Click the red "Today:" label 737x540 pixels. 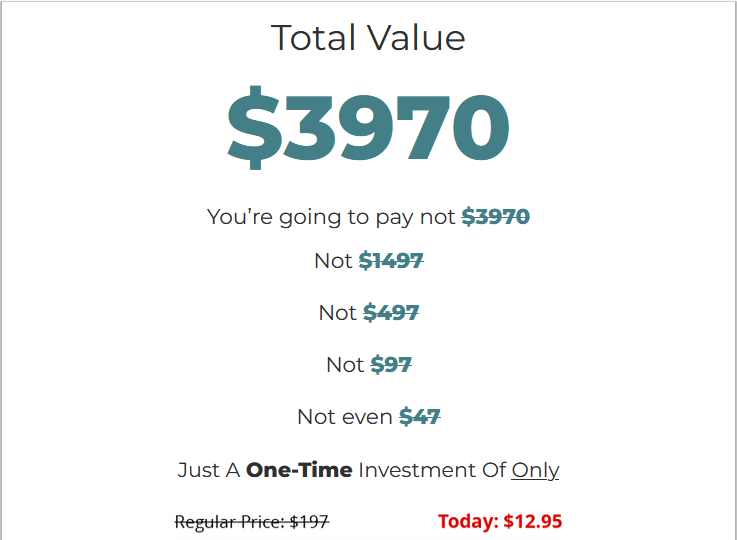tap(468, 521)
